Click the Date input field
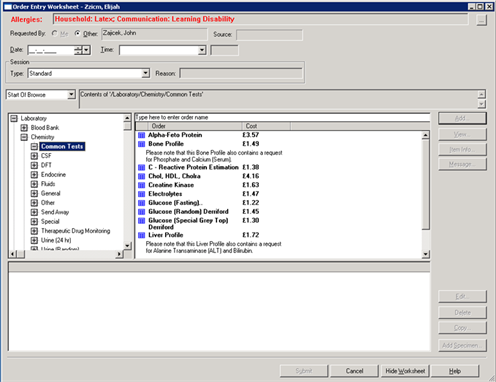This screenshot has width=496, height=382. click(51, 50)
